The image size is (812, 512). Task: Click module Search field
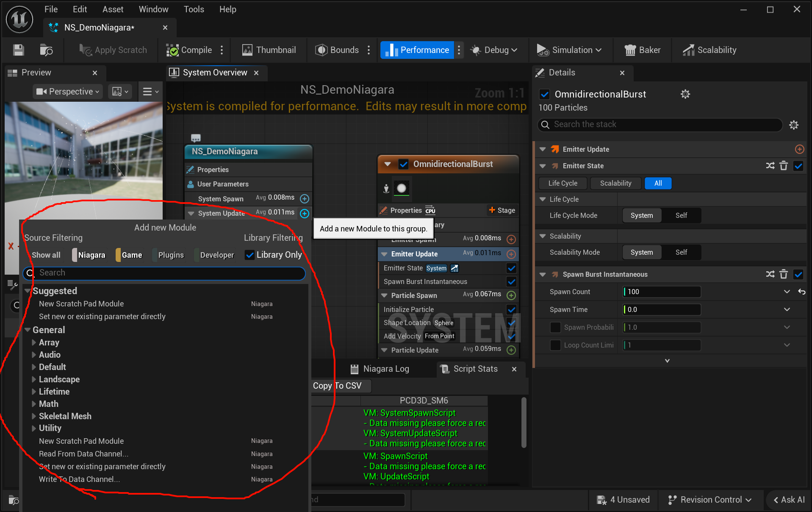click(164, 273)
